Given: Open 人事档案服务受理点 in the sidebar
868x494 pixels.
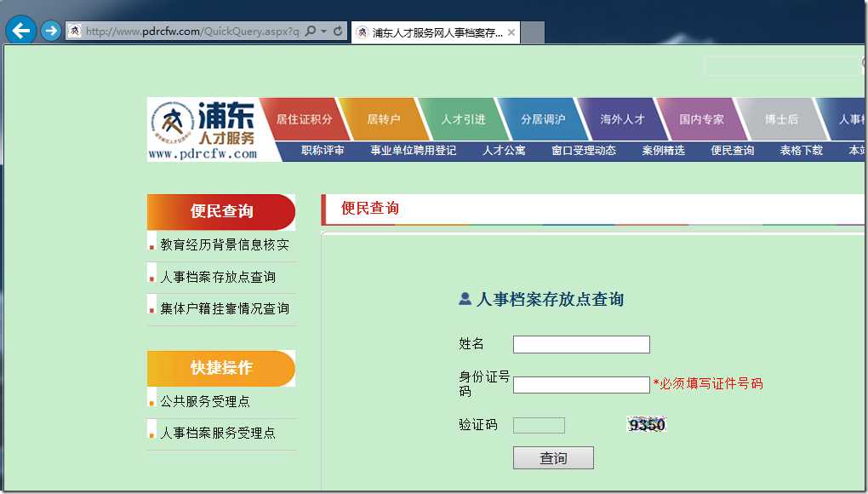Looking at the screenshot, I should [x=218, y=433].
